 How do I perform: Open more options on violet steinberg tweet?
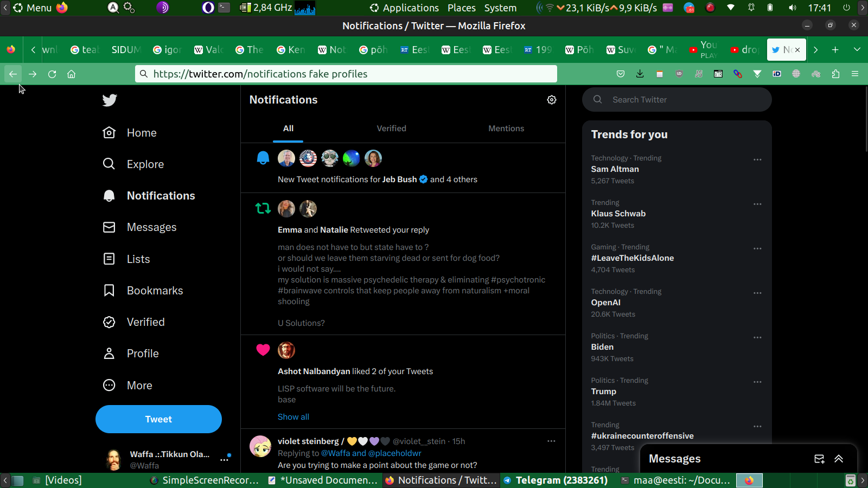coord(551,441)
